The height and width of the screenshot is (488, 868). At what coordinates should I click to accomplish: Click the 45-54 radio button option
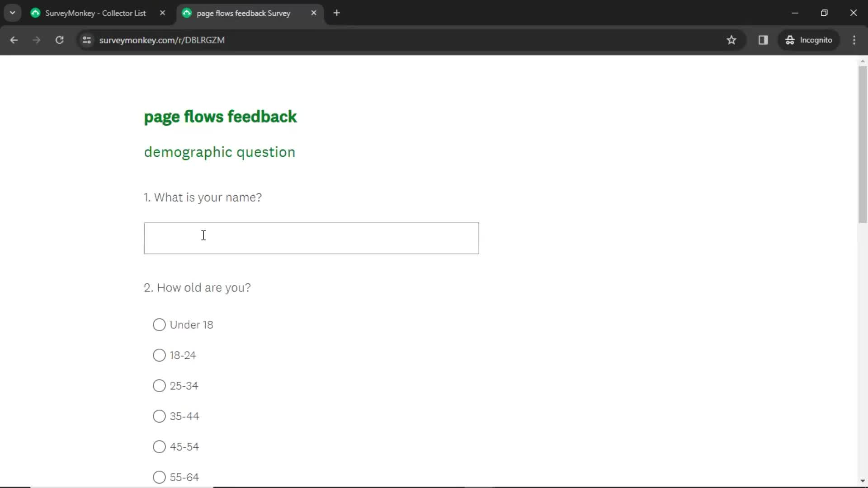[159, 446]
